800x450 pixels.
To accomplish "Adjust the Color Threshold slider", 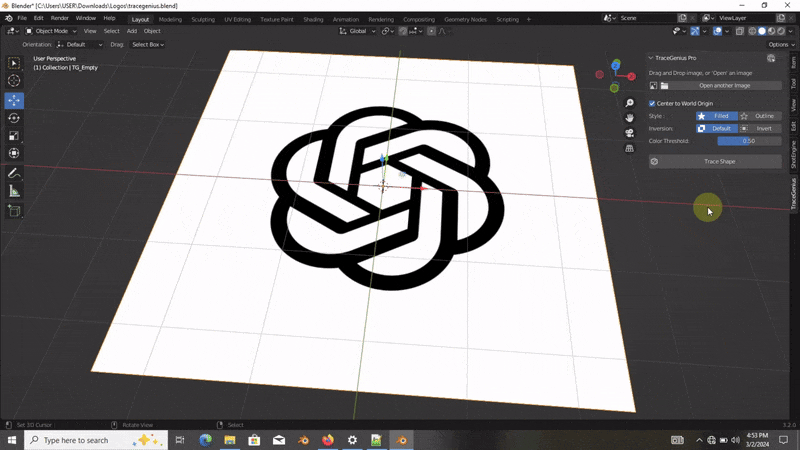I will [749, 141].
